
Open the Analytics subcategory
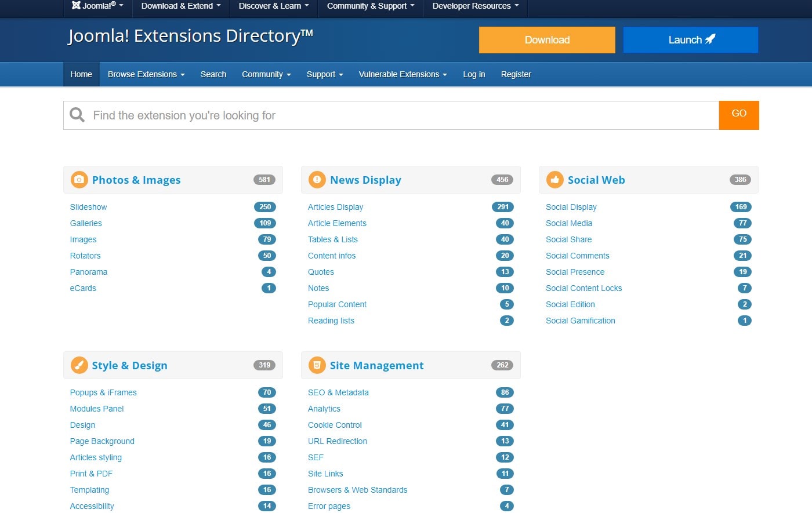324,409
